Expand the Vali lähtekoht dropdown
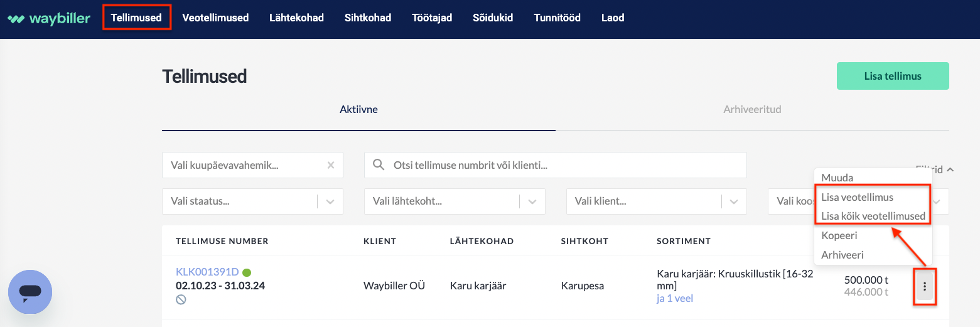980x327 pixels. [x=532, y=201]
